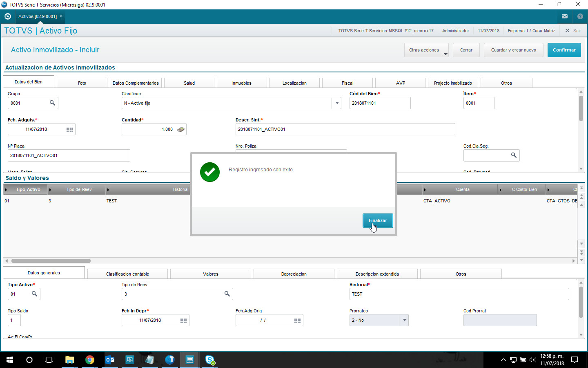Click the Confirmar button
This screenshot has height=368, width=588.
click(564, 50)
